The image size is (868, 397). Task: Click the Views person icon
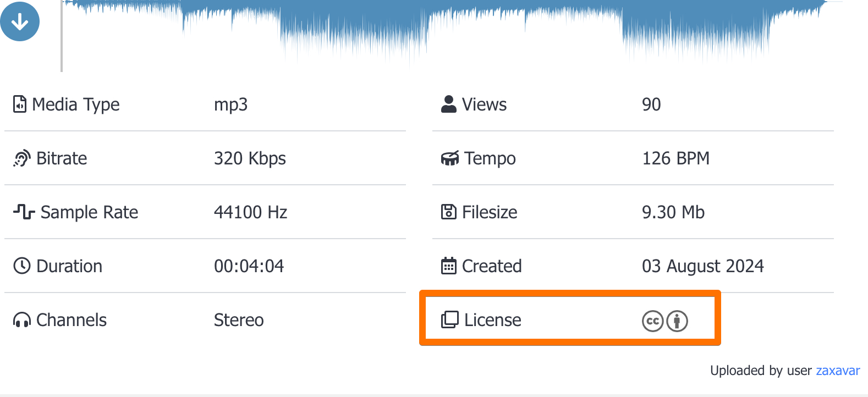pyautogui.click(x=449, y=104)
